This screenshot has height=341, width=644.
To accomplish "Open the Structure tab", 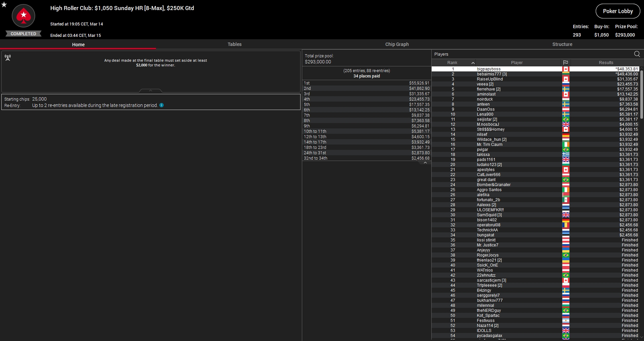I will 562,44.
